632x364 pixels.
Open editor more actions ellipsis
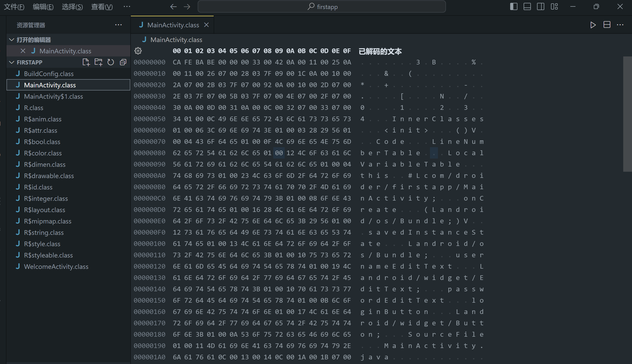620,25
